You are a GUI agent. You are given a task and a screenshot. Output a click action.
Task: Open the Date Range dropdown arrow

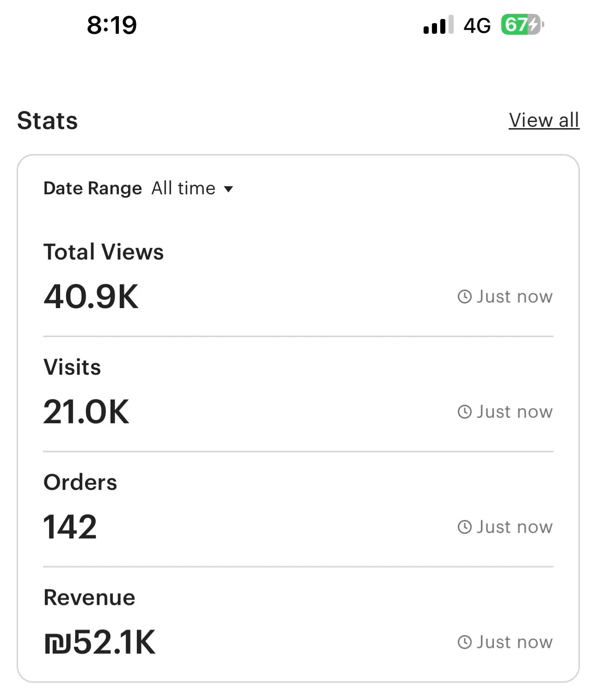[228, 189]
